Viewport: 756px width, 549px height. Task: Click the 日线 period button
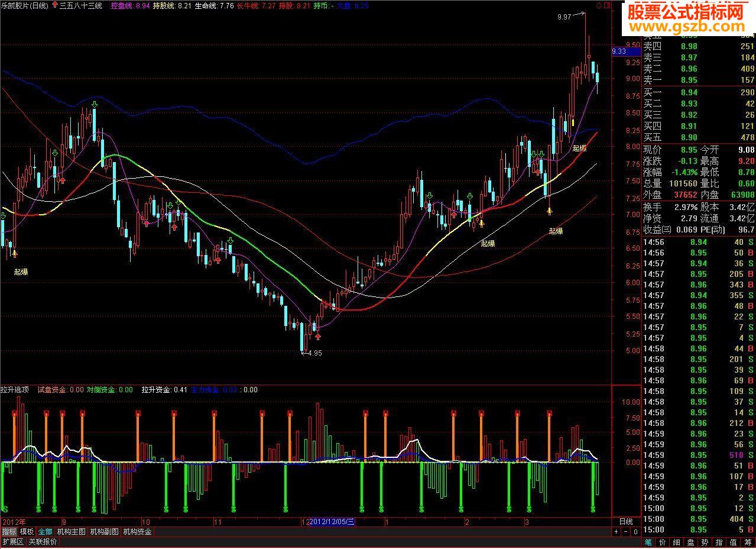625,522
